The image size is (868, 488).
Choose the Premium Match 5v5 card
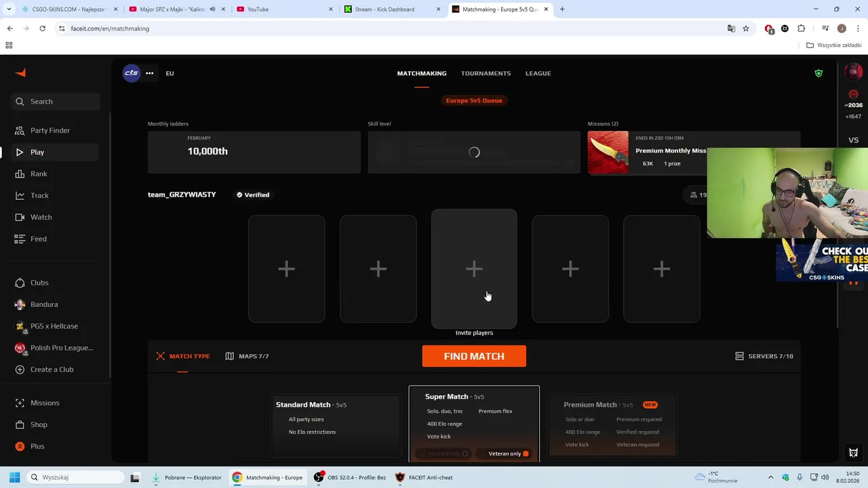click(x=612, y=425)
